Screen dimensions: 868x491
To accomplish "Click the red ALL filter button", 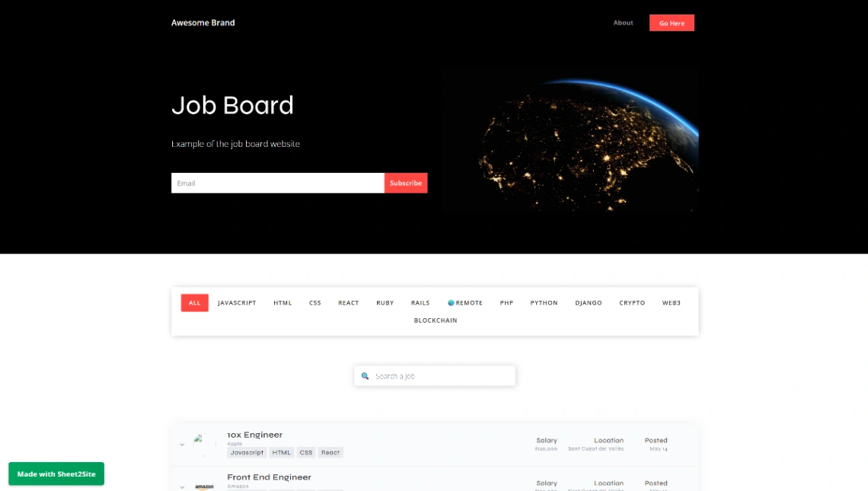I will point(194,302).
